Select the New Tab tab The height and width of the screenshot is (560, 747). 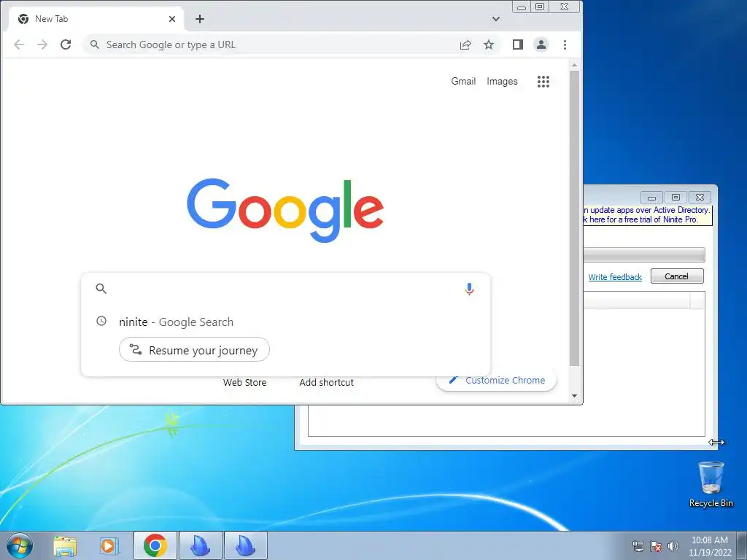pos(96,19)
